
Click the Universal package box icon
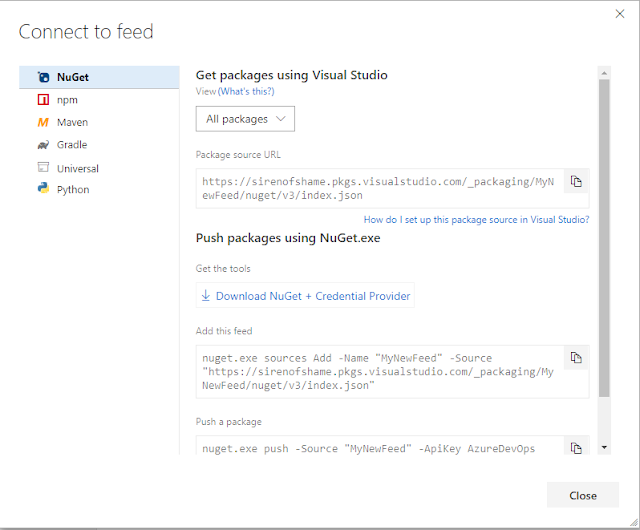pyautogui.click(x=43, y=167)
